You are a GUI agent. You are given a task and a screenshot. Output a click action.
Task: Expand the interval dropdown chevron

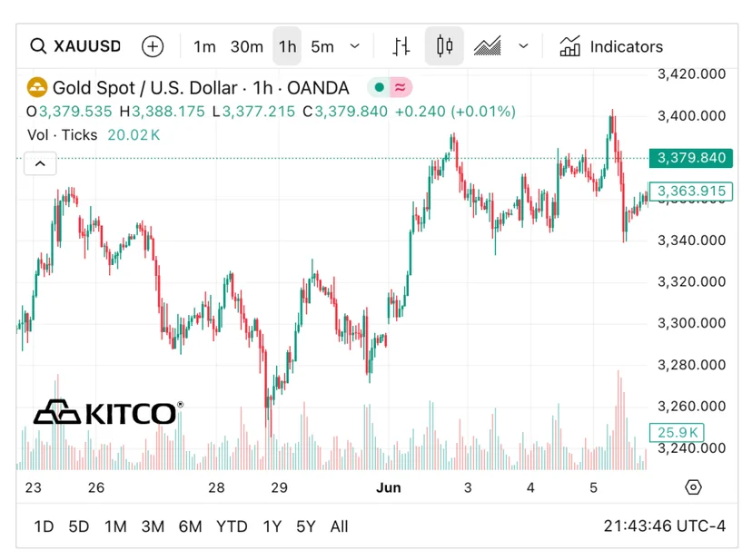[355, 46]
